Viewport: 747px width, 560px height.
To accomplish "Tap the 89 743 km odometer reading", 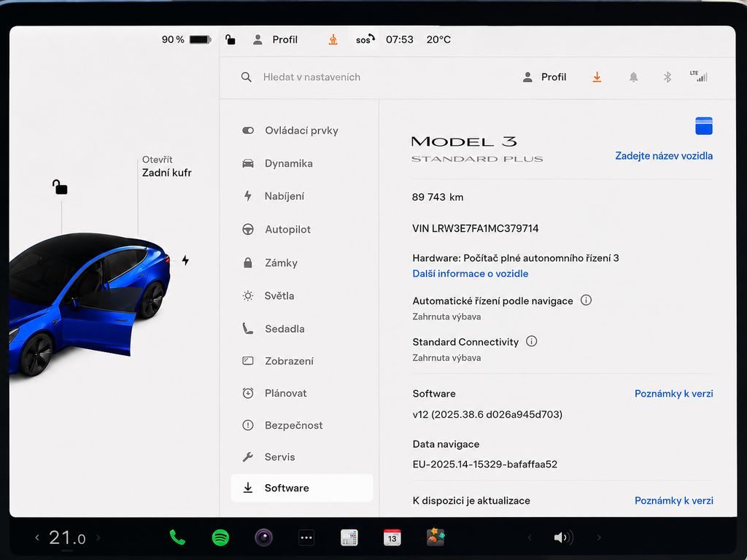I will [x=438, y=197].
